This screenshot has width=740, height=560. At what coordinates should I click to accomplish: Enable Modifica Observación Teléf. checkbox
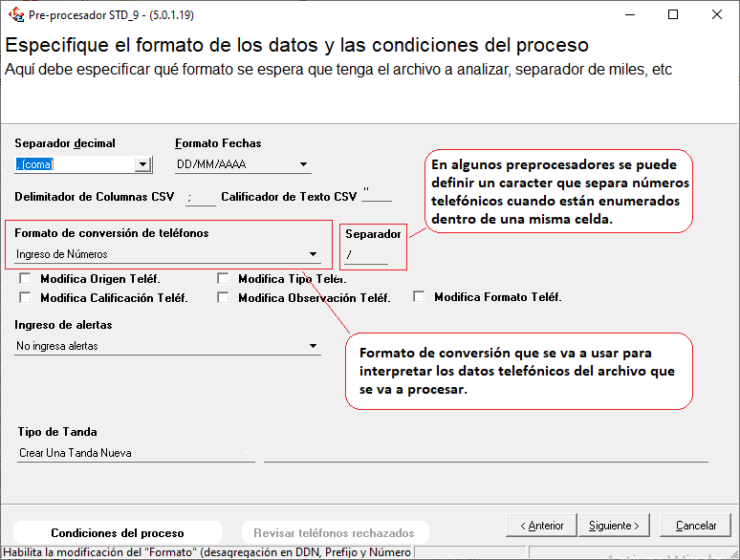tap(223, 297)
